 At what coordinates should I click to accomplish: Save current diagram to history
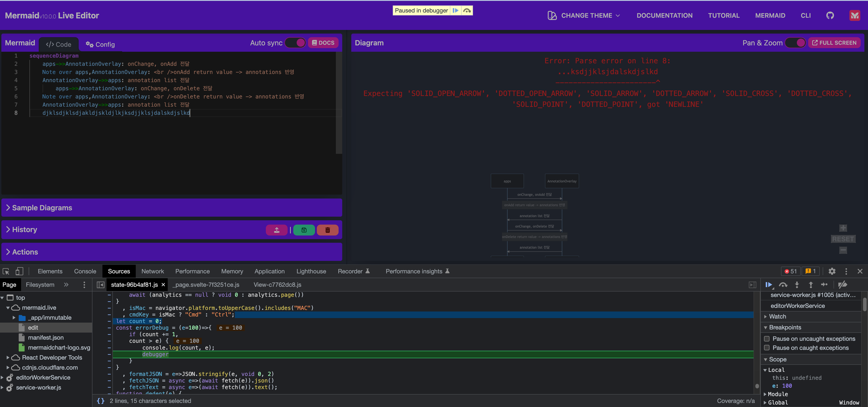(x=304, y=230)
